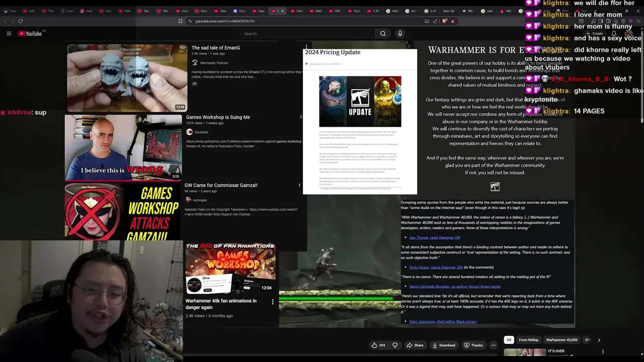
Task: Click the Thanks button under the video
Action: (x=473, y=345)
